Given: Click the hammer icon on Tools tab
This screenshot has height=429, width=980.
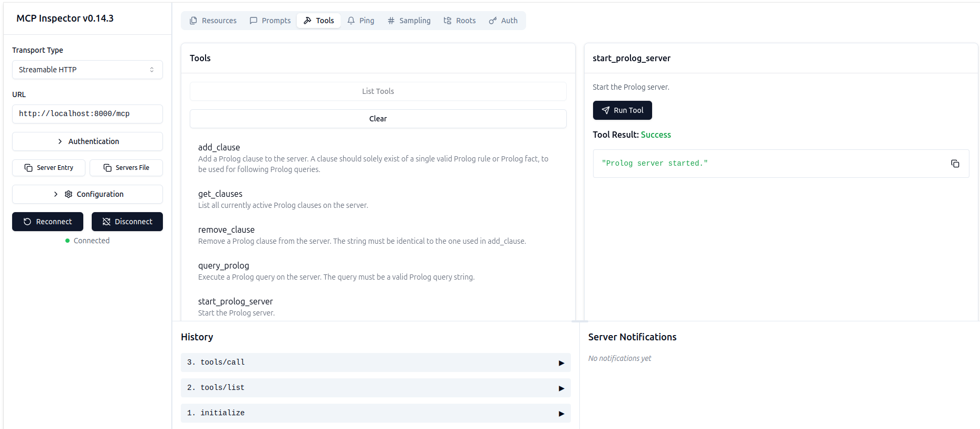Looking at the screenshot, I should point(307,21).
